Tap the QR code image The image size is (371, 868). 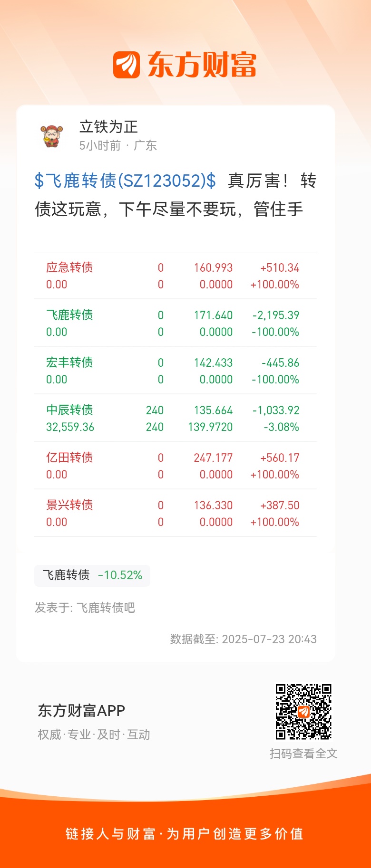coord(303,712)
